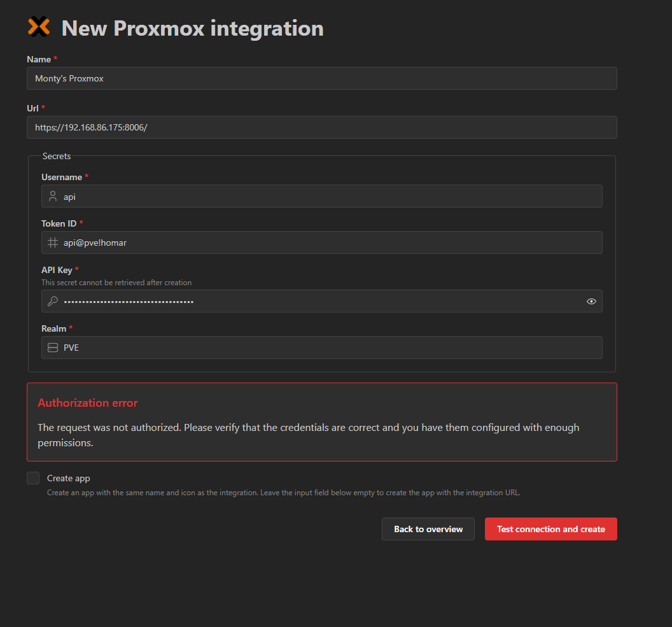Click the Authorization error heading

[88, 403]
